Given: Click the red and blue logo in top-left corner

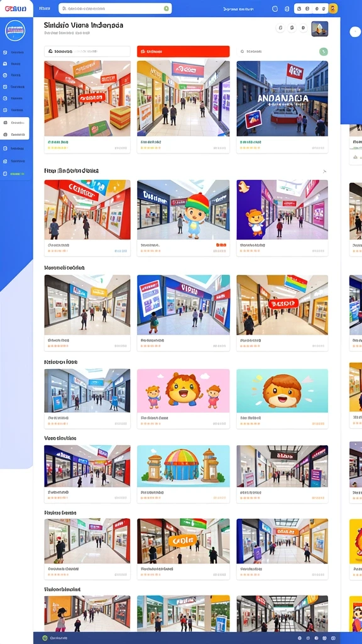Looking at the screenshot, I should [x=15, y=8].
